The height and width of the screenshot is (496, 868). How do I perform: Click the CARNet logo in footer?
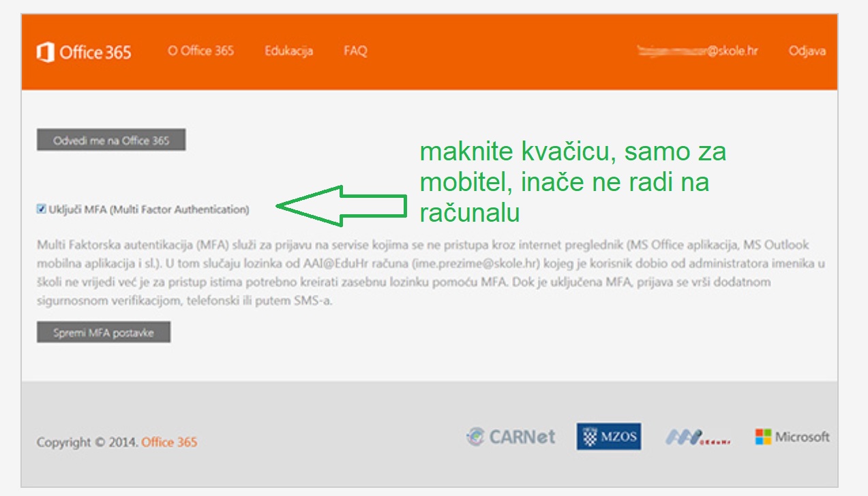tap(511, 437)
